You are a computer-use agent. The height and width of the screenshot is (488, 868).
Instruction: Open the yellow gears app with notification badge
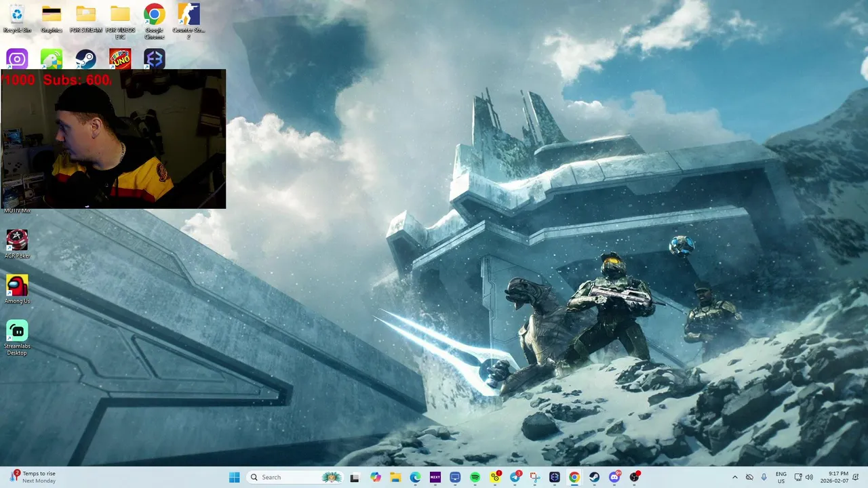[496, 477]
